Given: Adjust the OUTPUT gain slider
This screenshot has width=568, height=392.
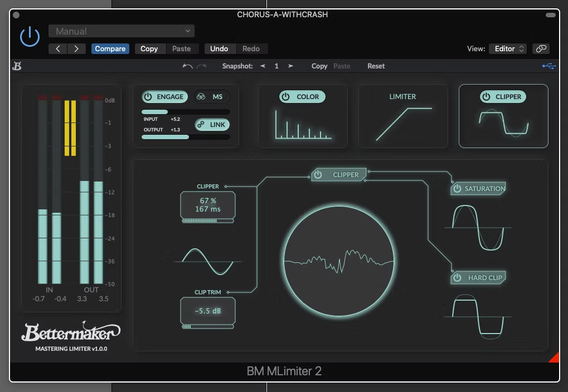Looking at the screenshot, I should click(x=186, y=137).
